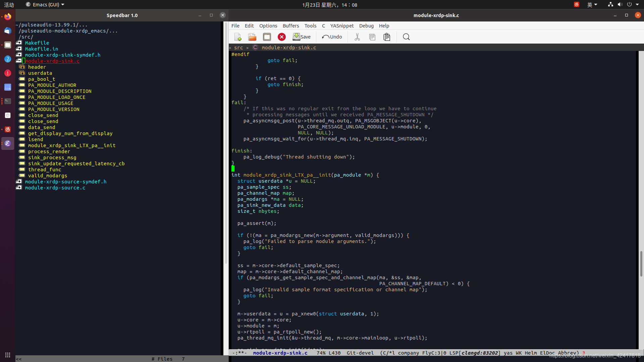Jump to thread_func tag in Speedbar
The width and height of the screenshot is (644, 362).
pyautogui.click(x=45, y=170)
